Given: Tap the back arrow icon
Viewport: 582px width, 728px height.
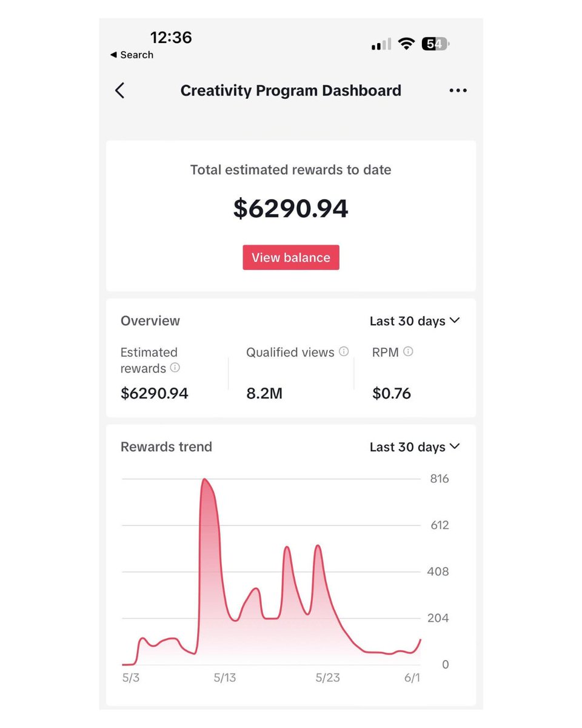Looking at the screenshot, I should [x=120, y=90].
